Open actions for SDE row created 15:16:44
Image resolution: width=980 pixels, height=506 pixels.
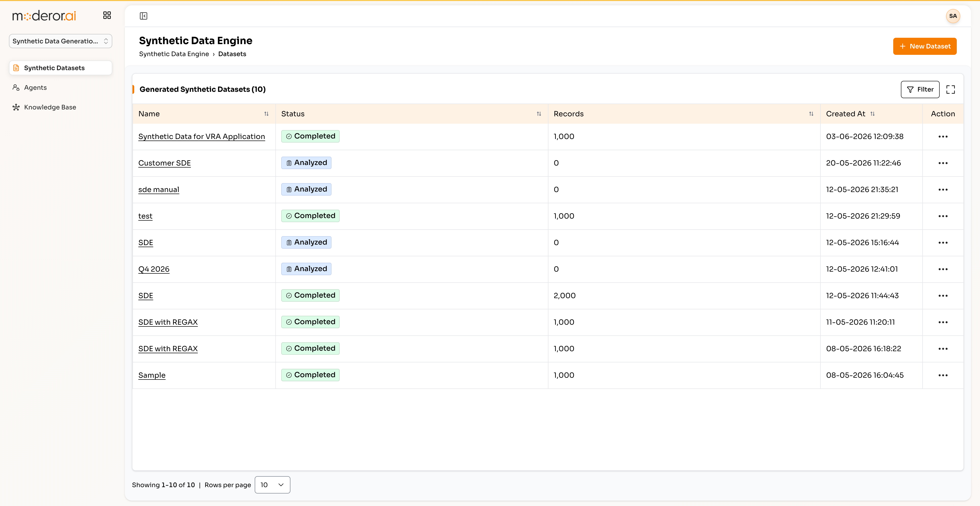943,243
